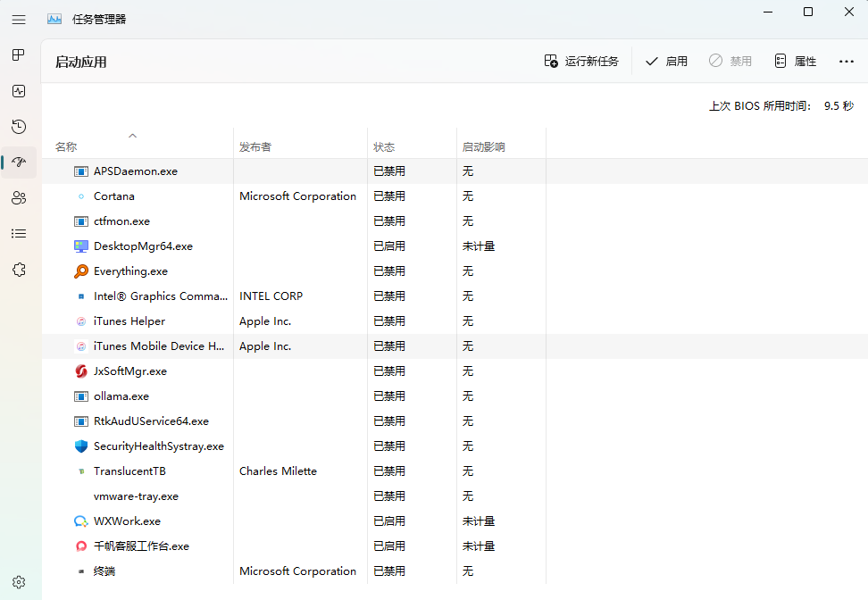The height and width of the screenshot is (600, 868).
Task: Click the JxSoftMgr.exe icon
Action: click(81, 371)
